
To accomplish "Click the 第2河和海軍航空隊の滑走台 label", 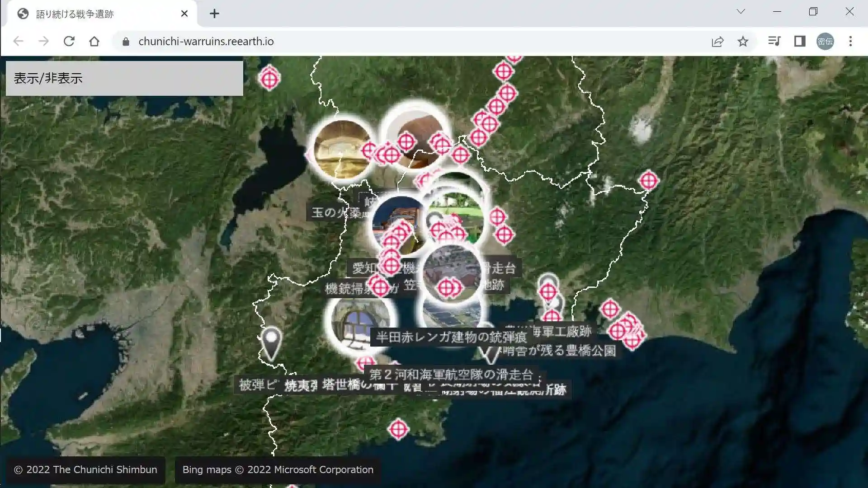I will 451,375.
